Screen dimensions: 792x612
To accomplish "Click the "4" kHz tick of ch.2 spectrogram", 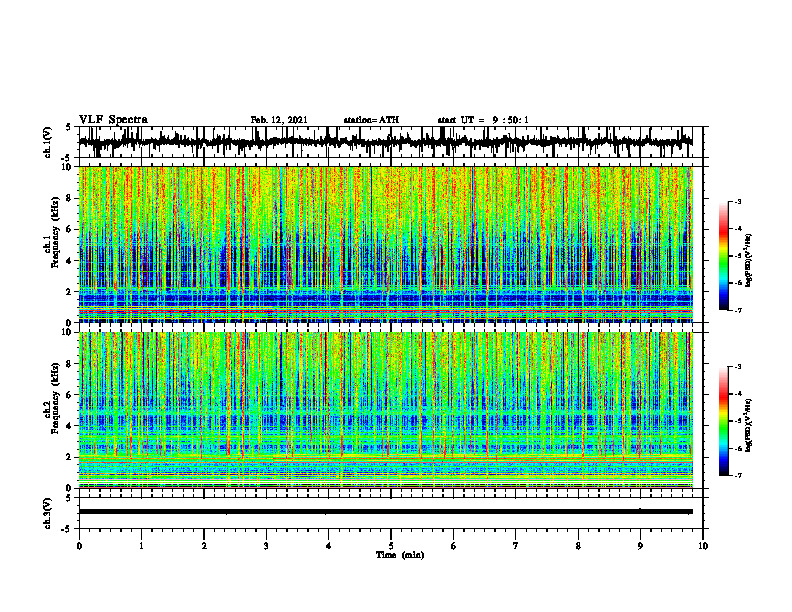I will point(71,426).
